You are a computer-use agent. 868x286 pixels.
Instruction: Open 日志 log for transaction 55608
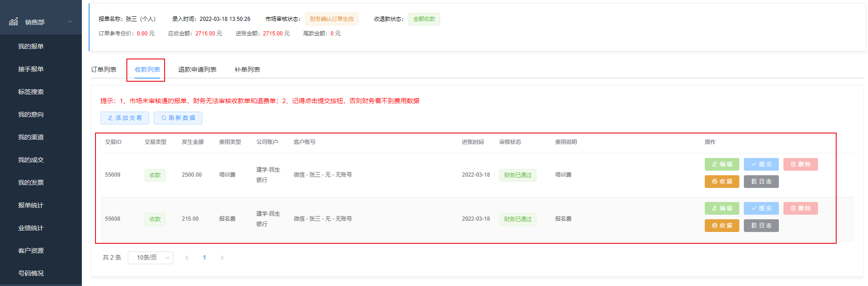point(761,226)
